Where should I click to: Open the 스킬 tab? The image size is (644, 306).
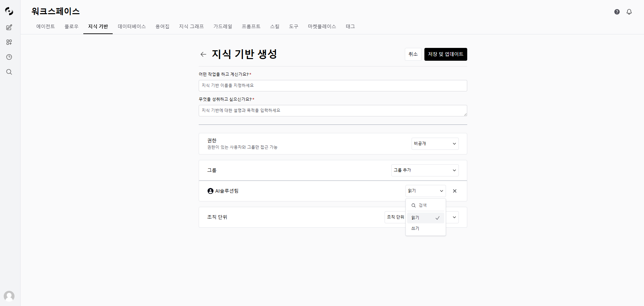coord(275,26)
